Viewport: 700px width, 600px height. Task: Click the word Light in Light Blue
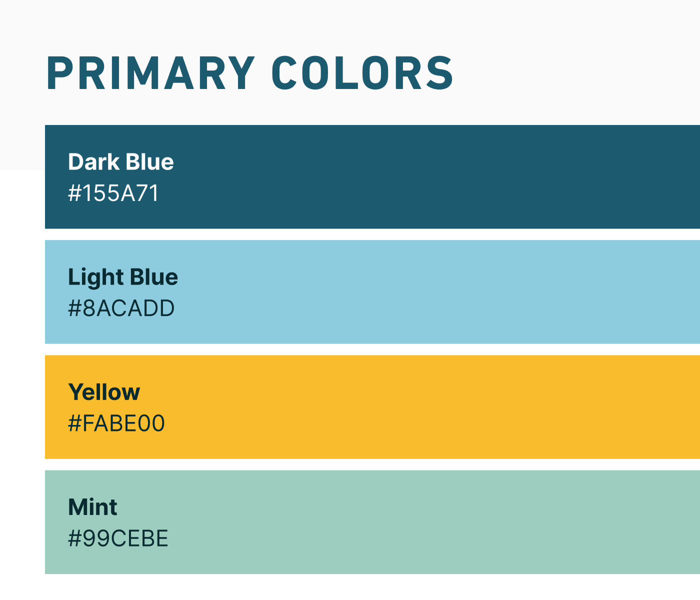coord(95,277)
